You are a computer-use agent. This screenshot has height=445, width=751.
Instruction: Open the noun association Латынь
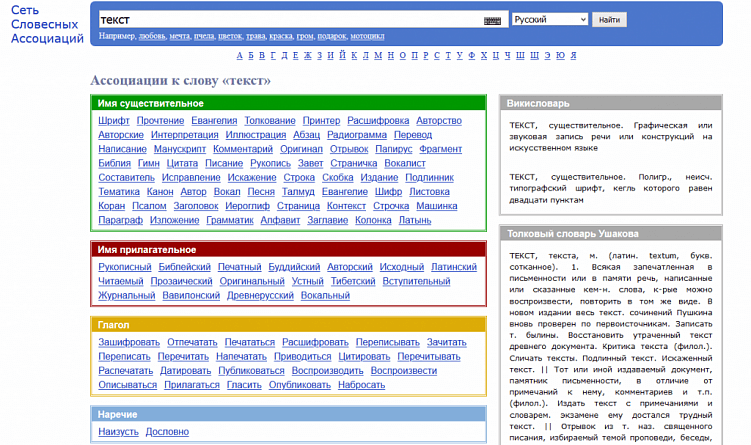[415, 220]
